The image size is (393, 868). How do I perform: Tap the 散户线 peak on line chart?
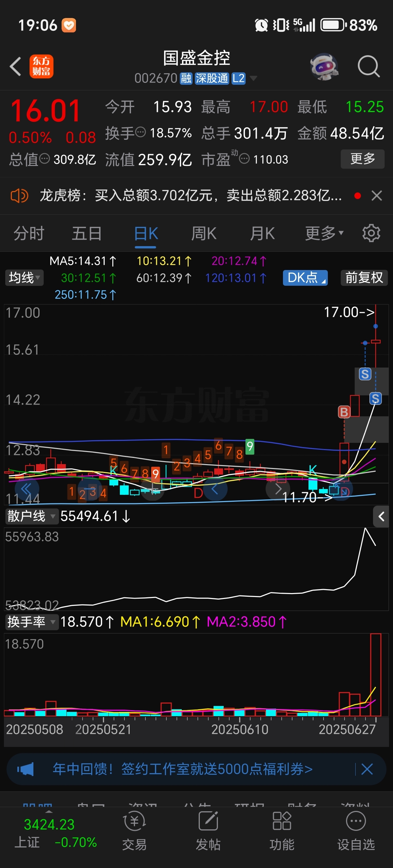tap(365, 529)
